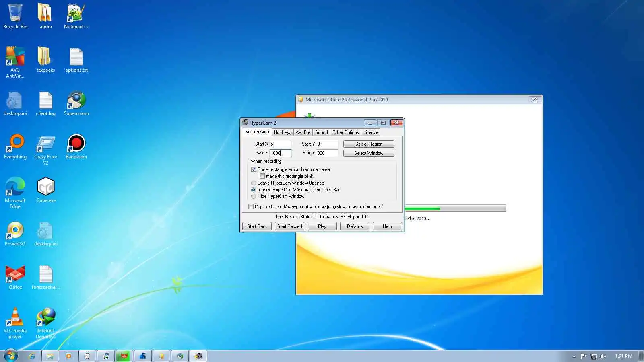Click the Select Window button

[x=369, y=153]
